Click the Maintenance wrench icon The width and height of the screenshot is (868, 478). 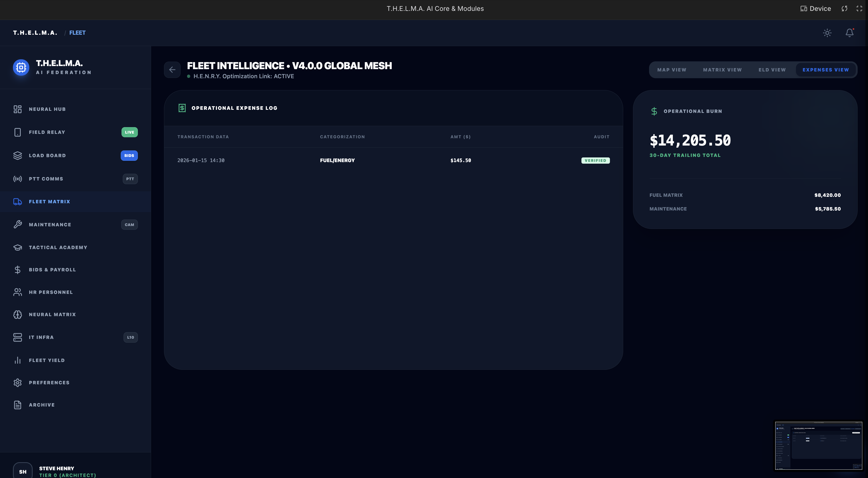pyautogui.click(x=18, y=225)
